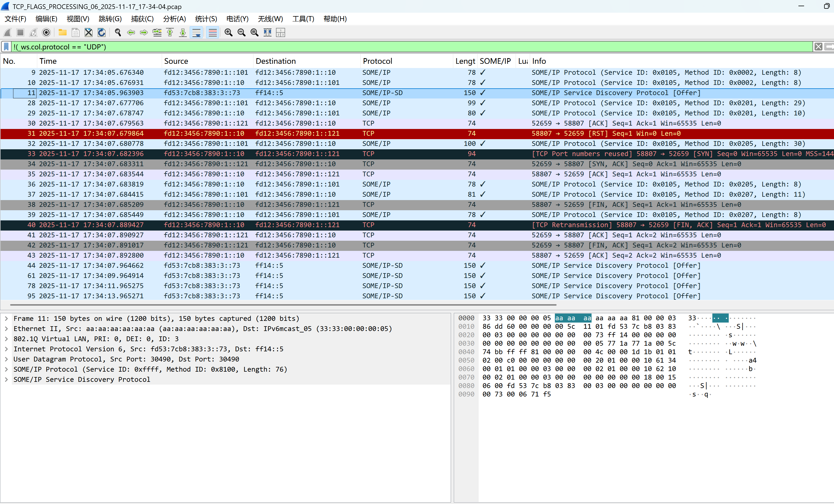Click the find packet magnifier icon
Image resolution: width=834 pixels, height=504 pixels.
point(118,32)
